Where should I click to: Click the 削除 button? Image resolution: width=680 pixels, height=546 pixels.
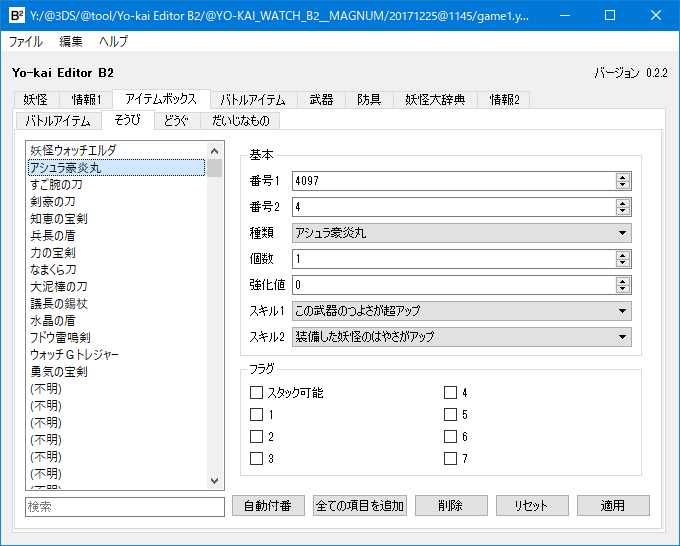(451, 506)
